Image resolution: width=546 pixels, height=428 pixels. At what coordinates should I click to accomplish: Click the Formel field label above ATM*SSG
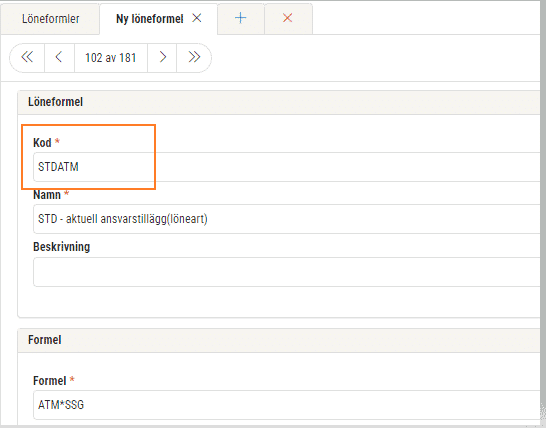49,381
